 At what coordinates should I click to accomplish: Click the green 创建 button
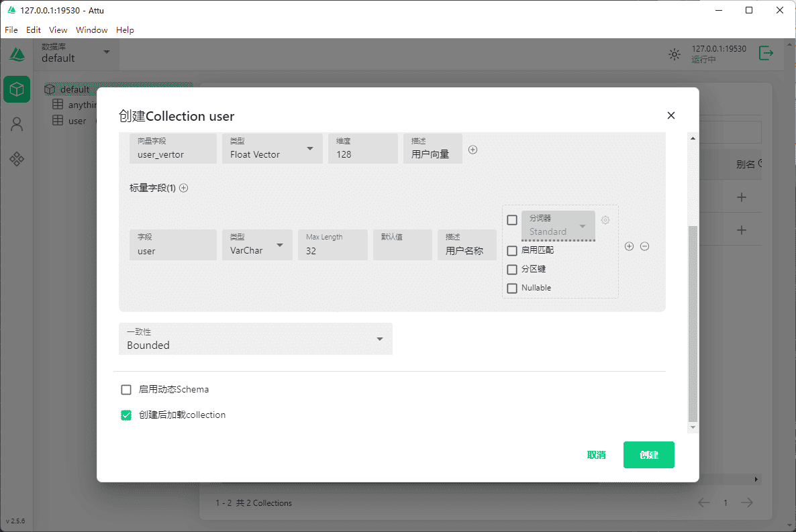coord(648,455)
